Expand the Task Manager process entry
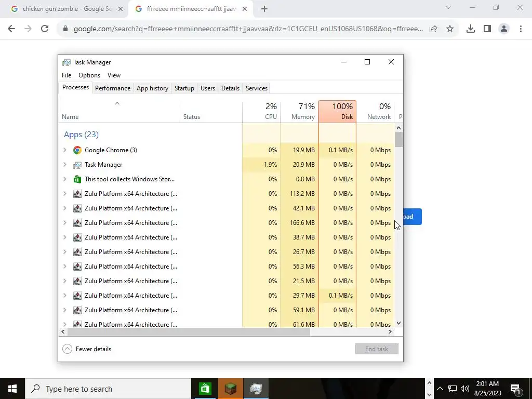Image resolution: width=532 pixels, height=399 pixels. pyautogui.click(x=65, y=165)
